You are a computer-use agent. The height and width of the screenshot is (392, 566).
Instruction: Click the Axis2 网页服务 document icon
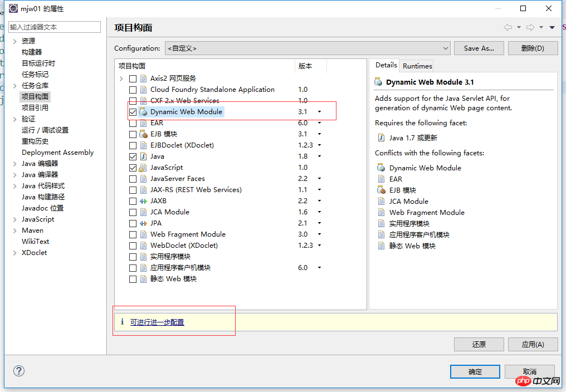(143, 79)
